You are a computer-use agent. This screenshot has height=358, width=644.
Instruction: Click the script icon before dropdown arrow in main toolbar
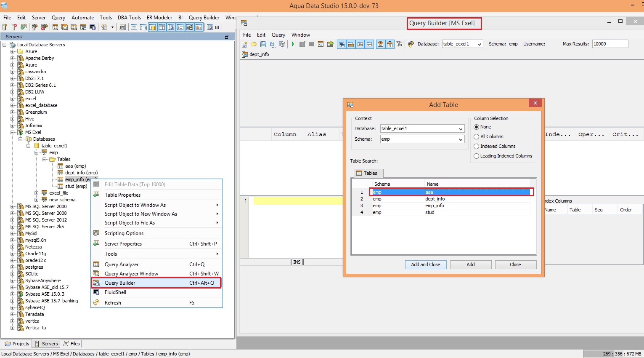pos(104,27)
